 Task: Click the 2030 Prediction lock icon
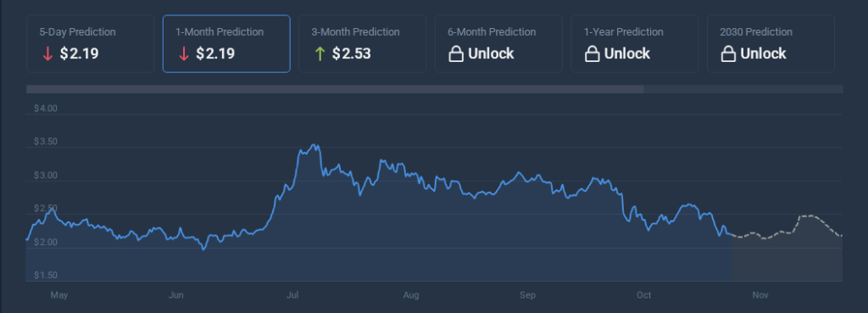[728, 54]
